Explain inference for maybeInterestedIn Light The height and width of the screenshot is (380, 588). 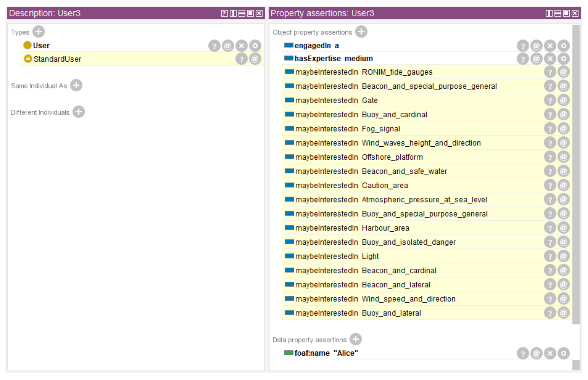pyautogui.click(x=550, y=256)
